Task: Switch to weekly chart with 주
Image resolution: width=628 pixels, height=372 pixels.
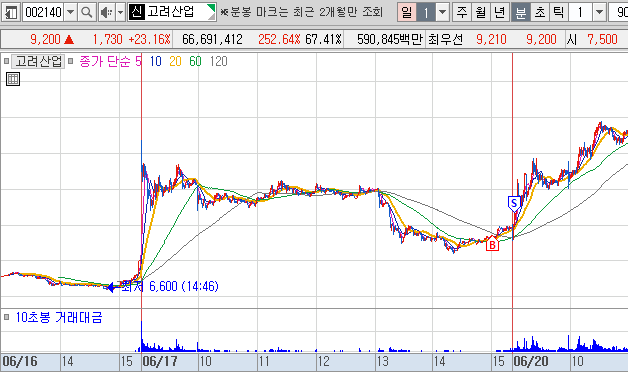Action: (462, 12)
